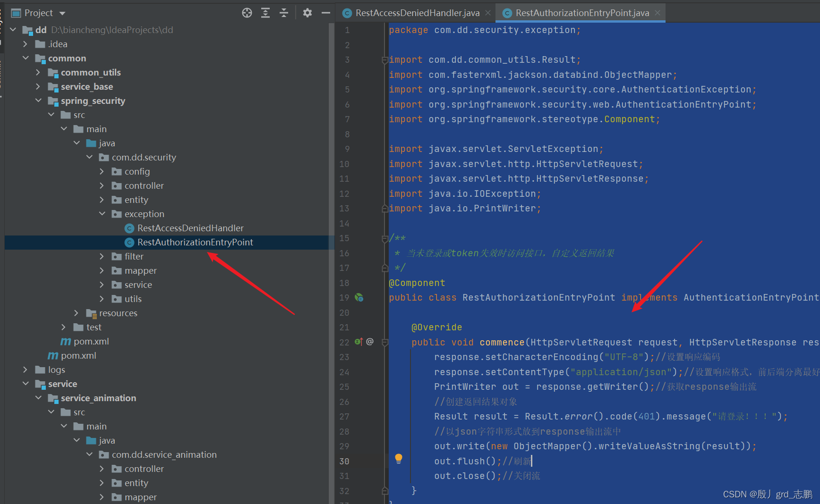Click line number 30 in the gutter
This screenshot has height=504, width=820.
tap(344, 461)
